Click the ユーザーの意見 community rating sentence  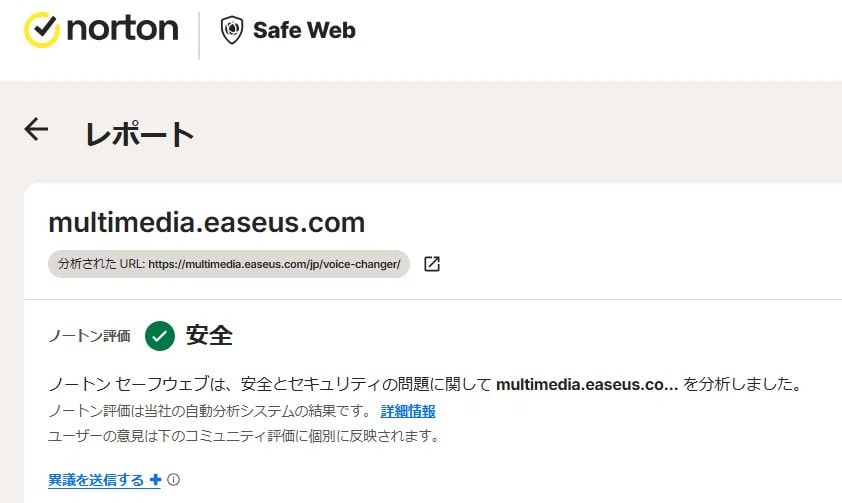(x=244, y=436)
